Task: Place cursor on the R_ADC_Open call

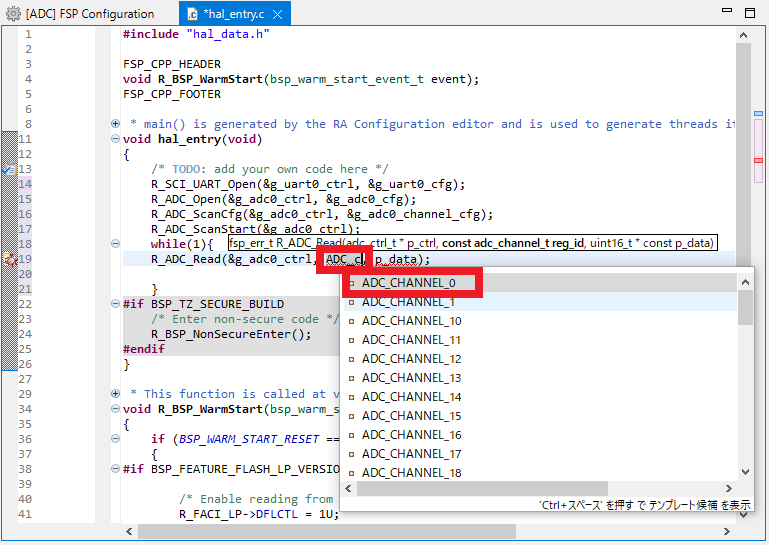Action: pyautogui.click(x=283, y=199)
